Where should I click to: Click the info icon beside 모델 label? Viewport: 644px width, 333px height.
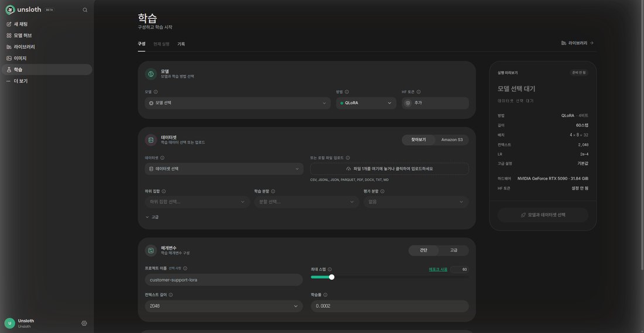pos(156,92)
